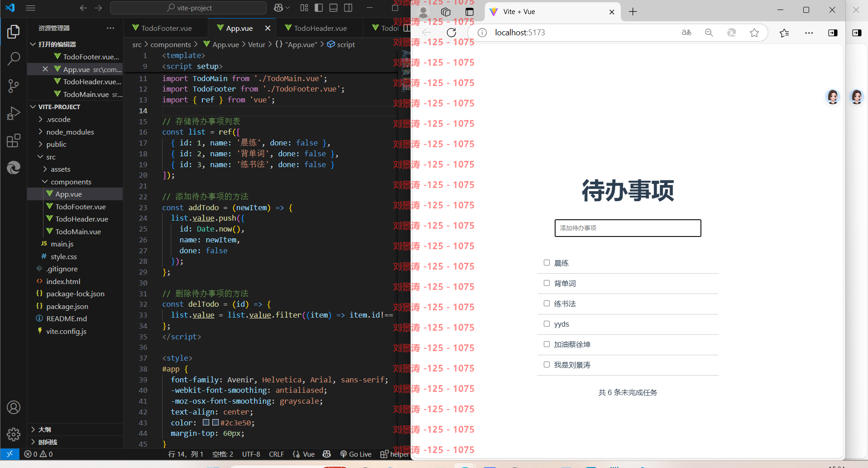The height and width of the screenshot is (468, 868).
Task: Open the Explorer view in activity bar
Action: coord(14,32)
